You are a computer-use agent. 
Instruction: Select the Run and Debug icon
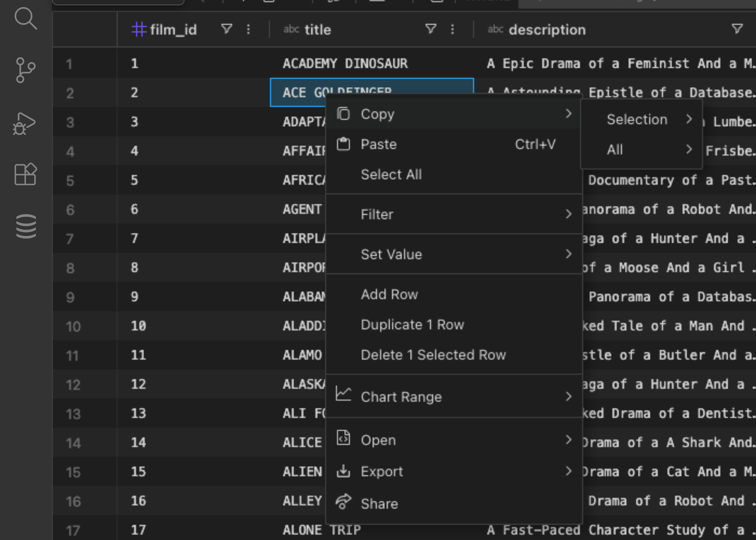[24, 123]
